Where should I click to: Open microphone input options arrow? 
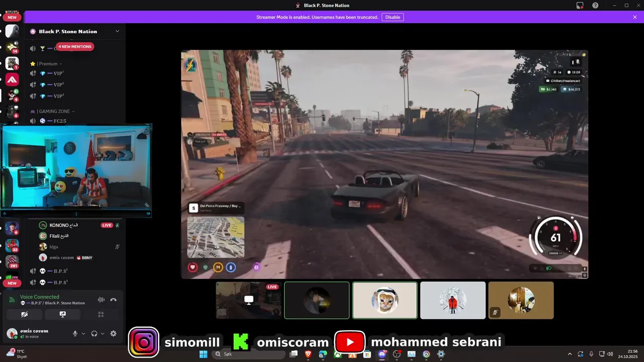pyautogui.click(x=84, y=333)
